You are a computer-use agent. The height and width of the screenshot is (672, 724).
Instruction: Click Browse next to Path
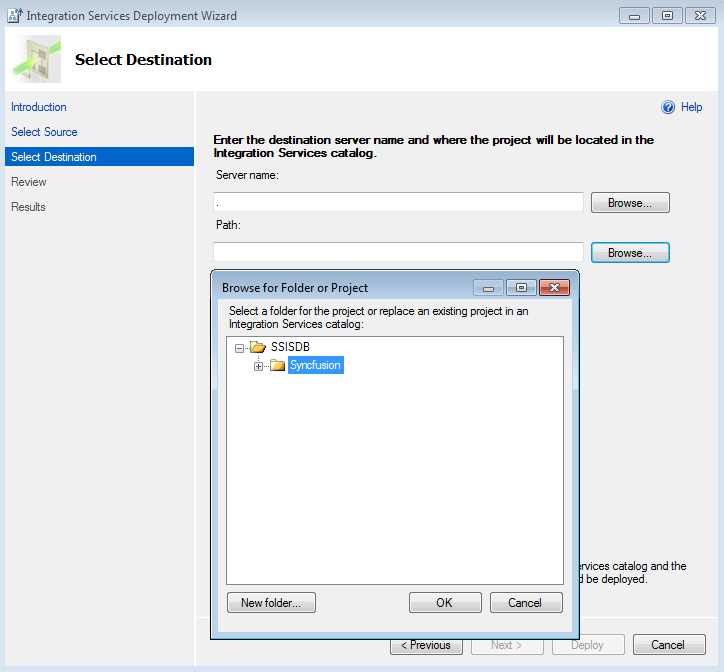[x=630, y=253]
